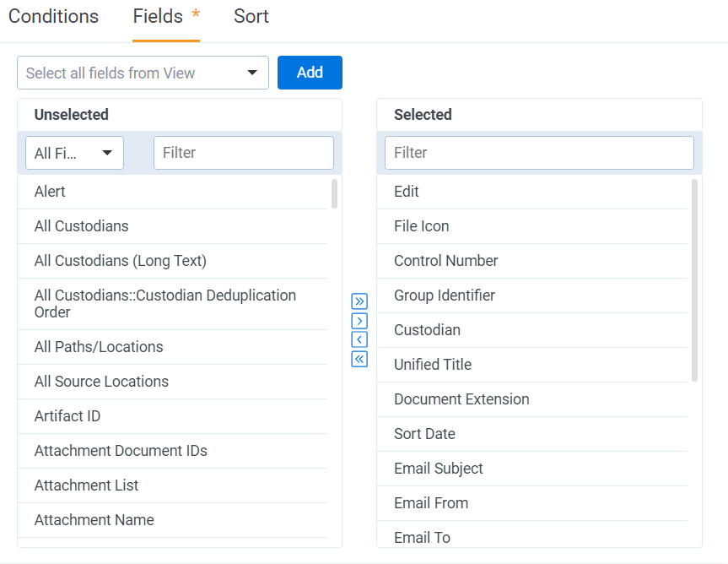
Task: Select Sort Date in Selected list
Action: [532, 434]
